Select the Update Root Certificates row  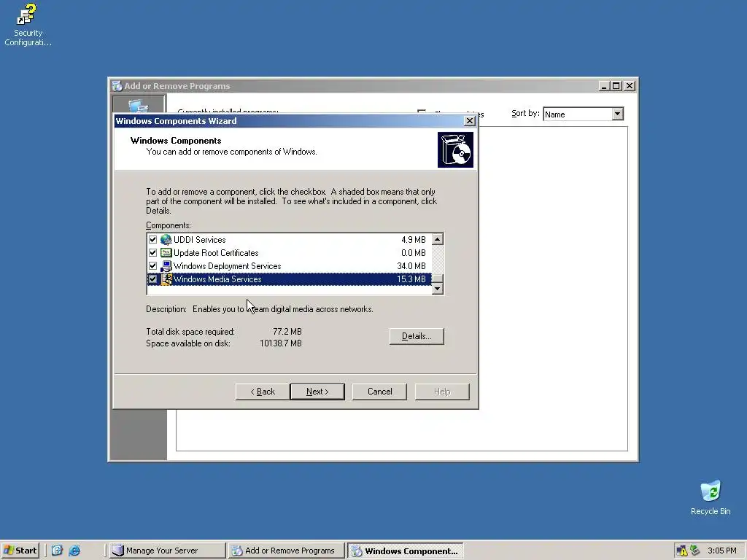point(289,253)
